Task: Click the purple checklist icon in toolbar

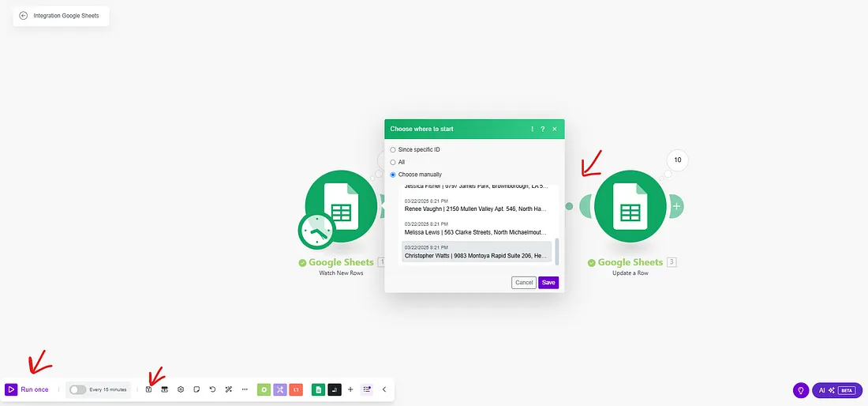Action: click(x=366, y=389)
